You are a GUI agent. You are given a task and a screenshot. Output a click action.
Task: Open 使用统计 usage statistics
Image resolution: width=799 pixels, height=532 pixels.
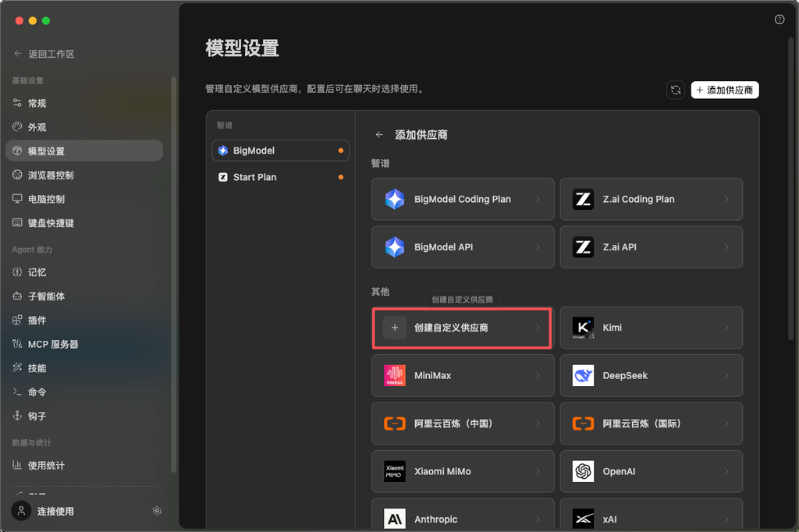(x=84, y=466)
